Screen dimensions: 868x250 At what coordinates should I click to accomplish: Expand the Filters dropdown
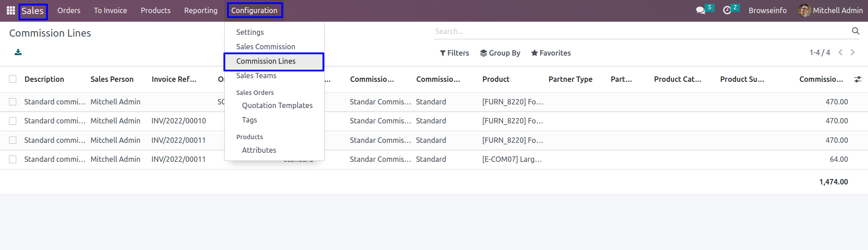click(x=454, y=53)
